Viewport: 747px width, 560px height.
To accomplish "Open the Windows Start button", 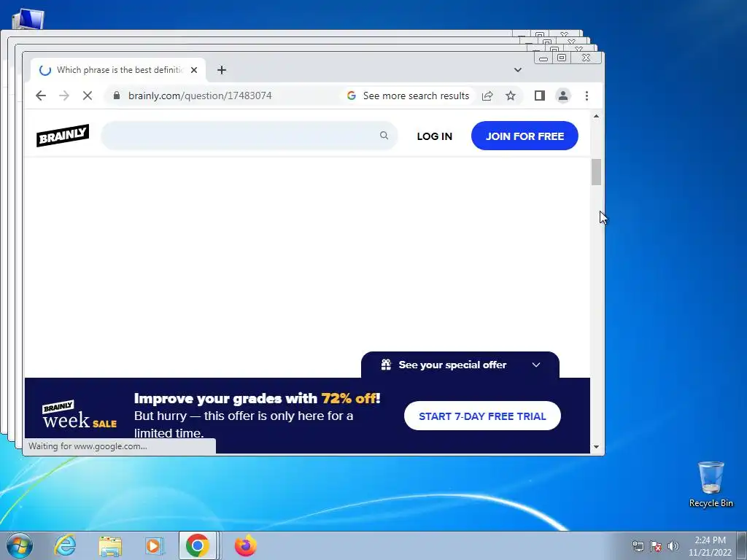I will coord(20,545).
